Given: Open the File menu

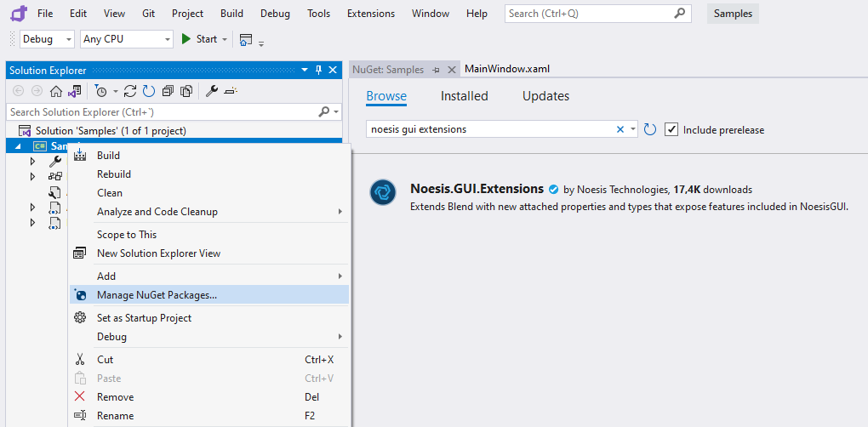Looking at the screenshot, I should click(45, 14).
